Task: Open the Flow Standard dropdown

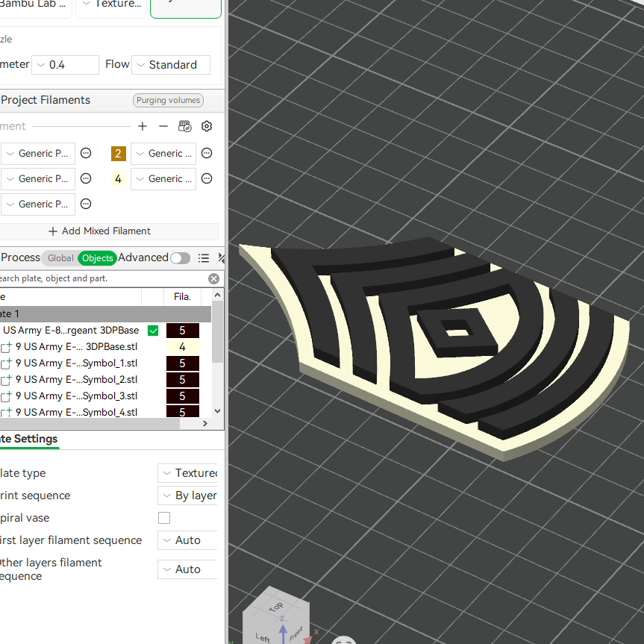Action: [x=171, y=65]
